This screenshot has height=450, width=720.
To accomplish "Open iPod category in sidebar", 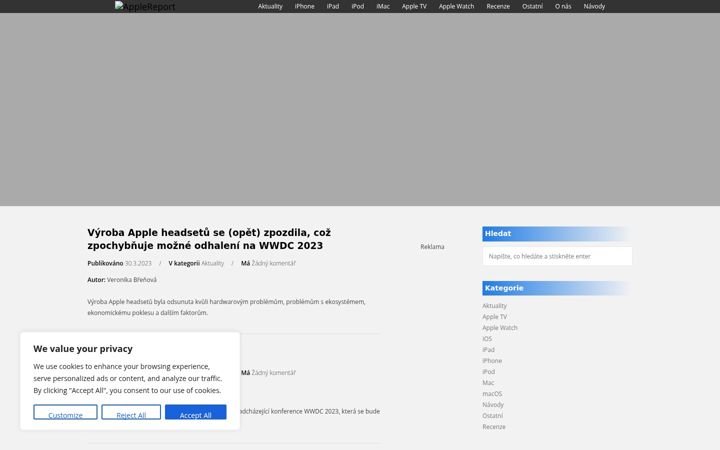I will tap(489, 372).
